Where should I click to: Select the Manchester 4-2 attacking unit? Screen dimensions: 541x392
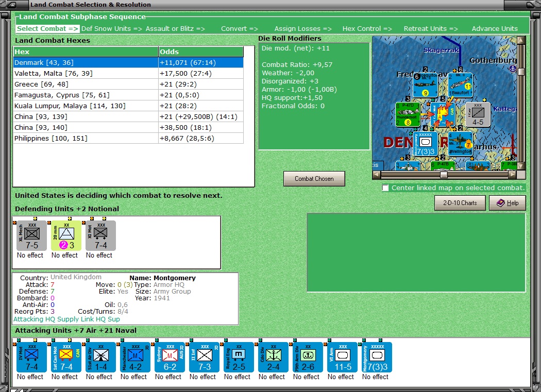(135, 357)
